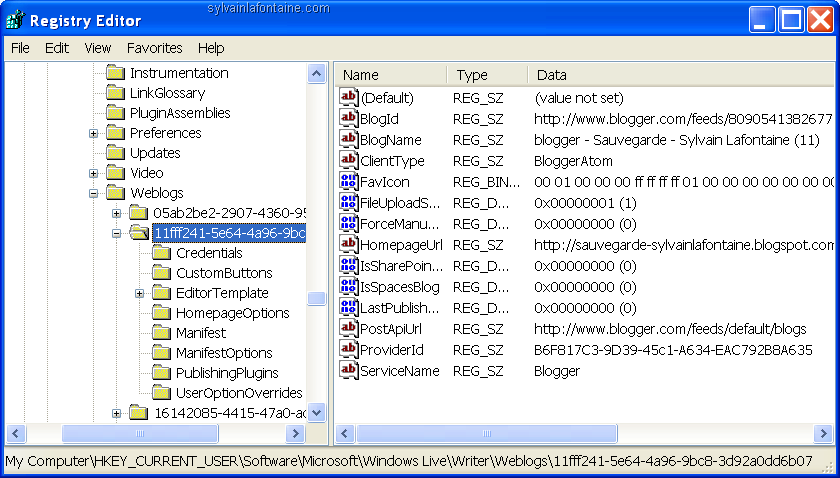Viewport: 840px width, 478px height.
Task: Expand the 16142085-4415-47a0 key
Action: 116,413
